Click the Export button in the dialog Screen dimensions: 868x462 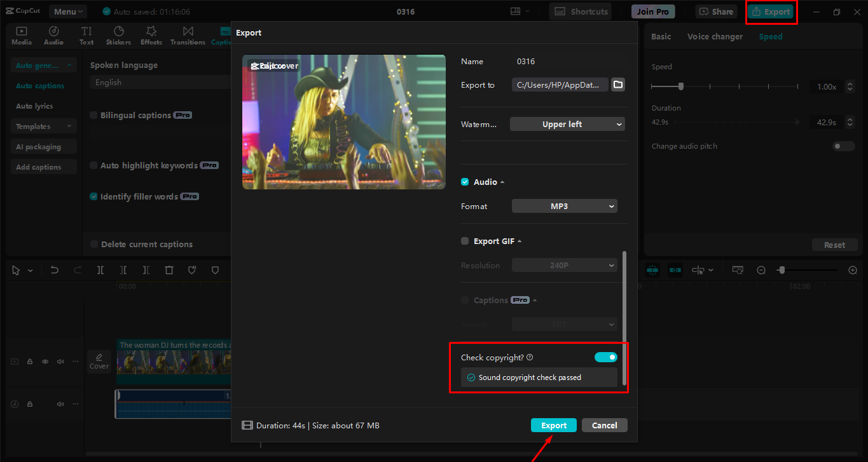[553, 425]
